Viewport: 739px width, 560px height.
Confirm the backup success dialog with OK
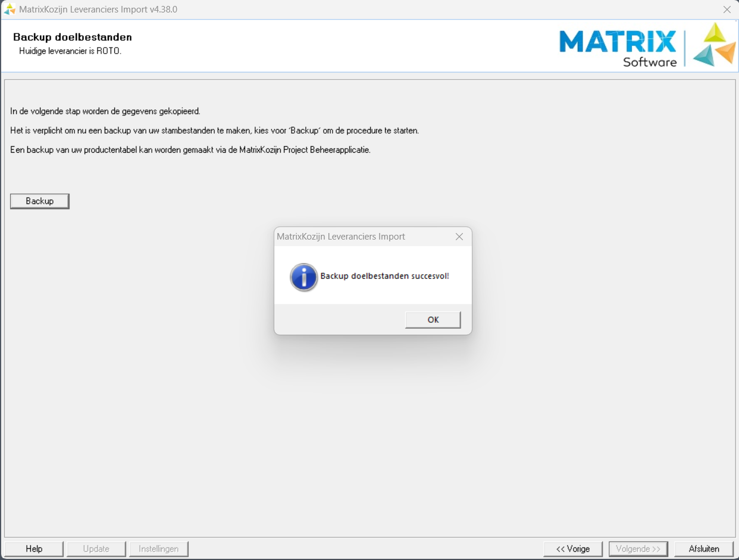433,320
